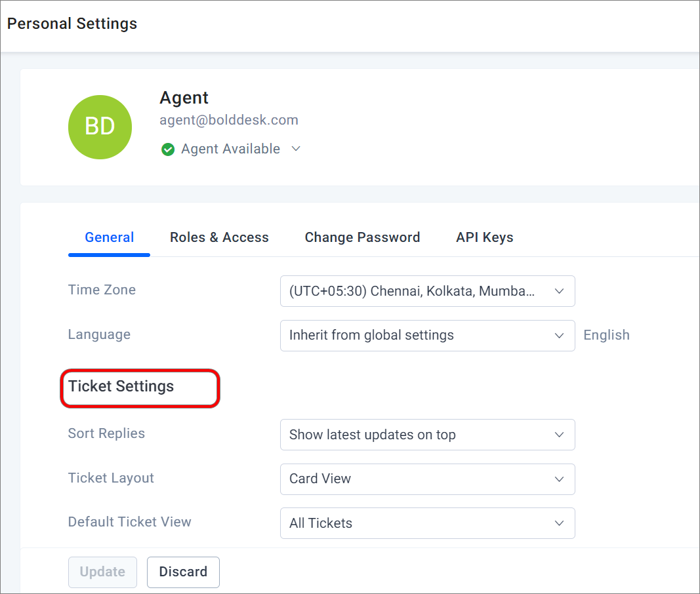Click the Language dropdown chevron

(x=559, y=336)
